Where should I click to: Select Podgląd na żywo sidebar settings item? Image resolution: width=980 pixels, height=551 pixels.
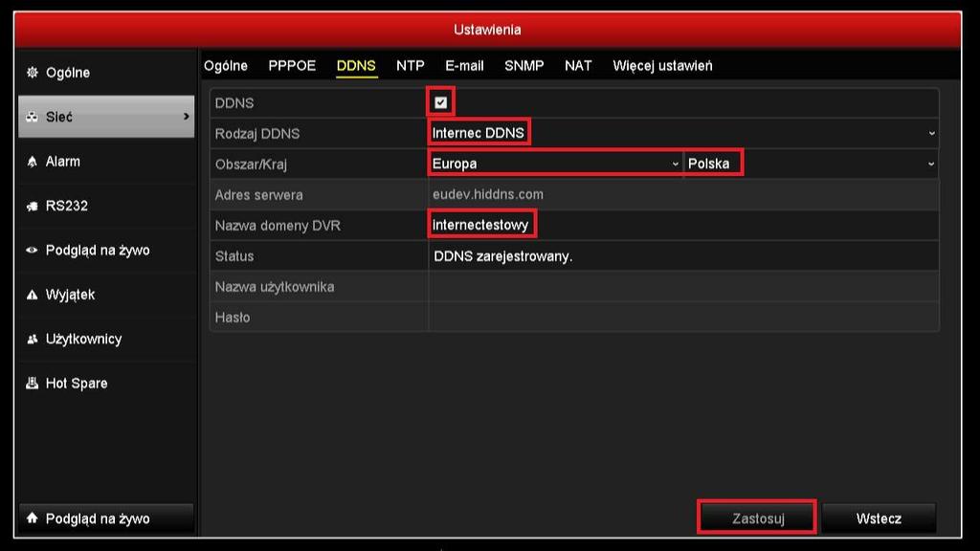(x=106, y=251)
